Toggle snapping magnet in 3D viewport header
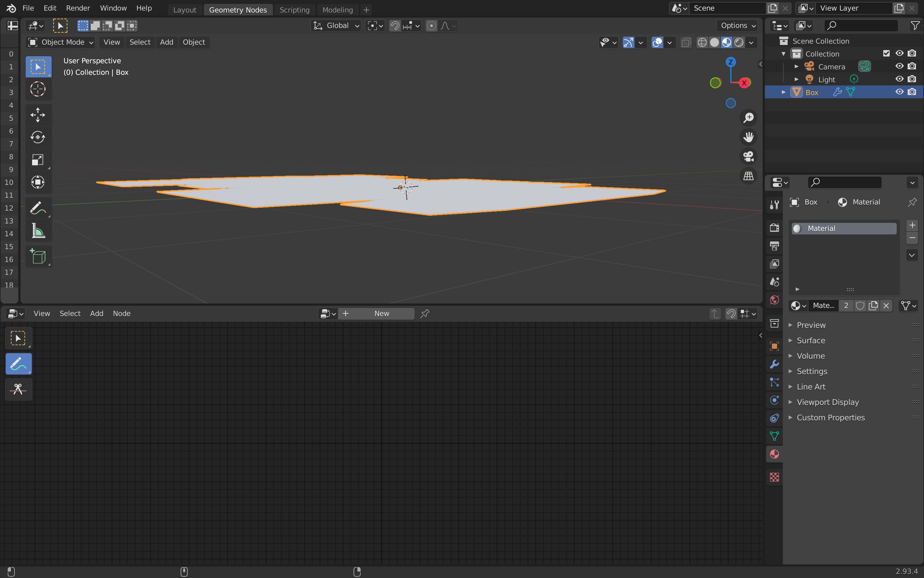This screenshot has width=924, height=578. pos(395,26)
